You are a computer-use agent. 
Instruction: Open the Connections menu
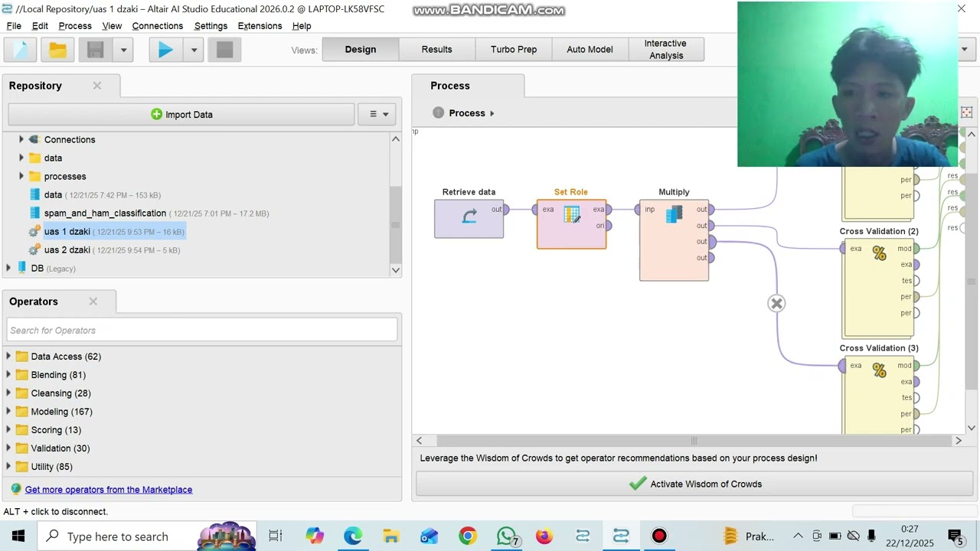tap(157, 26)
